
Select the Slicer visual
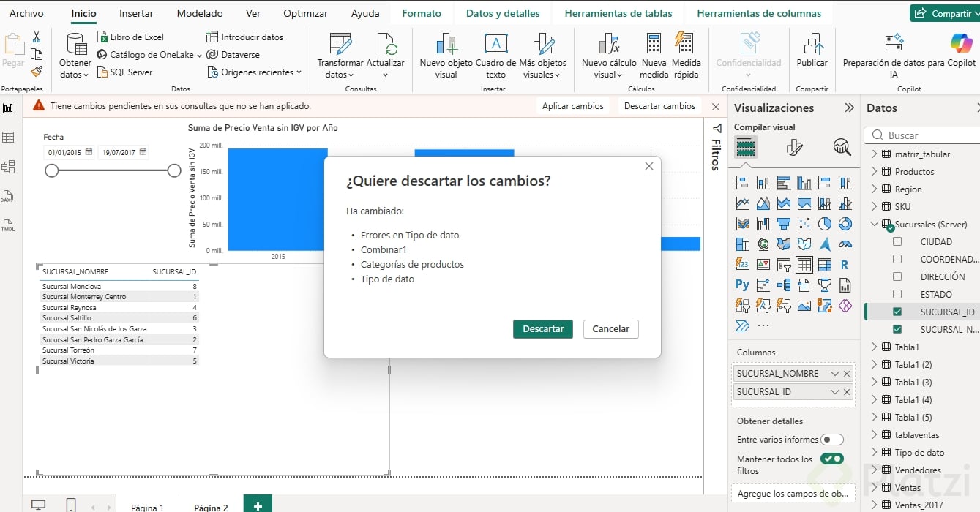784,265
